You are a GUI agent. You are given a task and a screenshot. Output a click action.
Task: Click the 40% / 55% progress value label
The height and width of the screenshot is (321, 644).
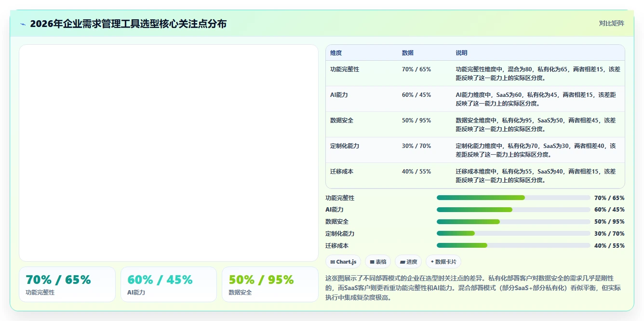tap(609, 246)
